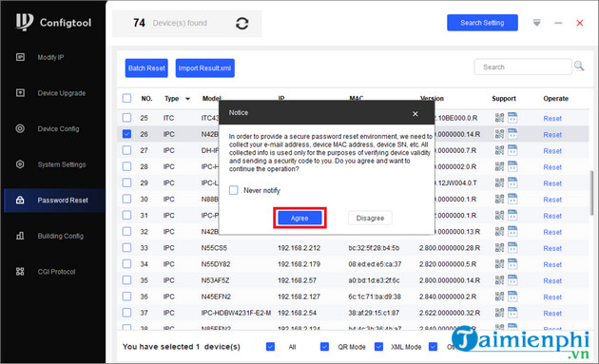Screen dimensions: 599x364
Task: Uncheck the box for device 26
Action: tap(126, 134)
